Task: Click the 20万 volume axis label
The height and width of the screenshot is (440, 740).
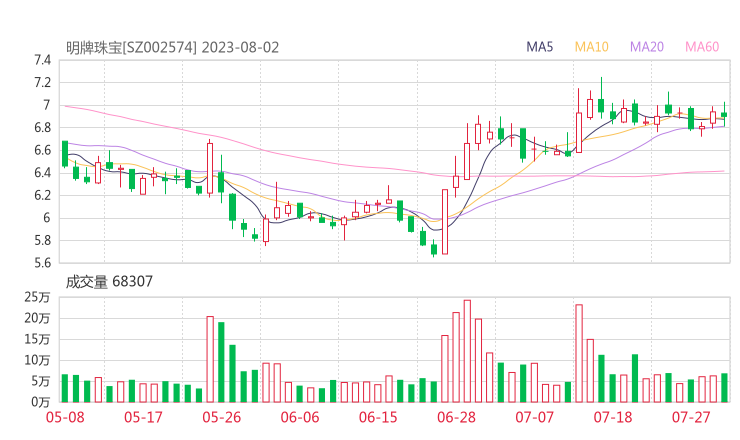Action: (x=37, y=318)
